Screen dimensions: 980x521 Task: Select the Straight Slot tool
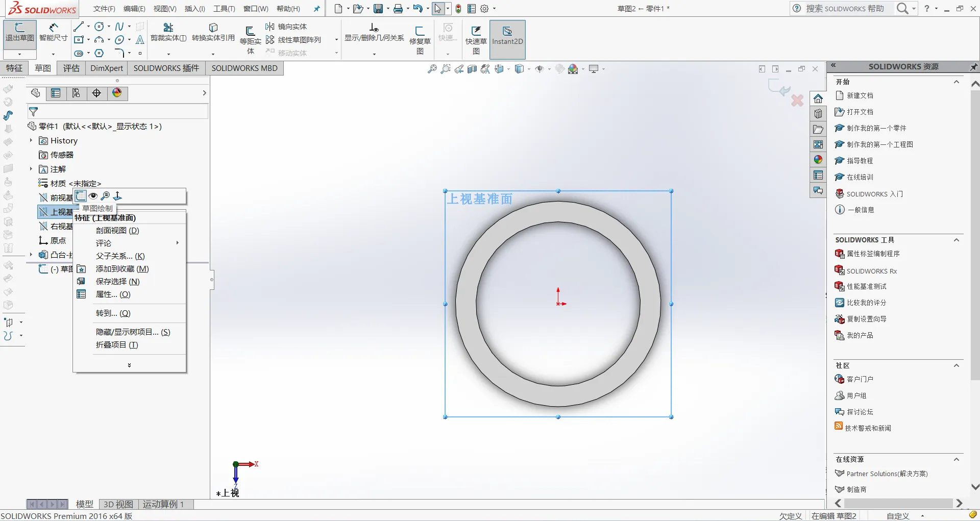pos(79,53)
